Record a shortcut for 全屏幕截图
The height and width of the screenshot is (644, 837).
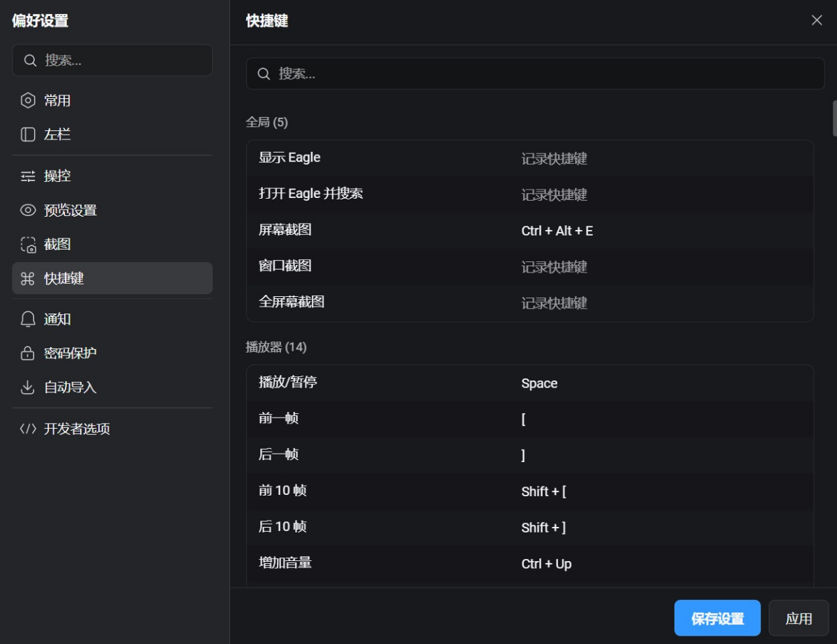(554, 303)
